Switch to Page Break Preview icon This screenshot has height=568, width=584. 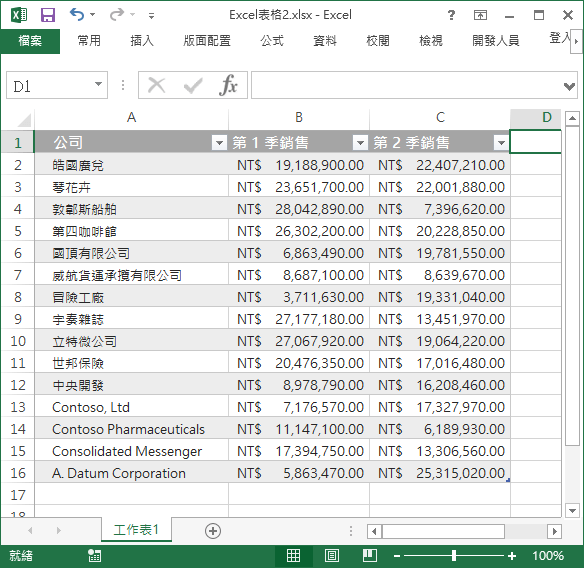coord(369,555)
